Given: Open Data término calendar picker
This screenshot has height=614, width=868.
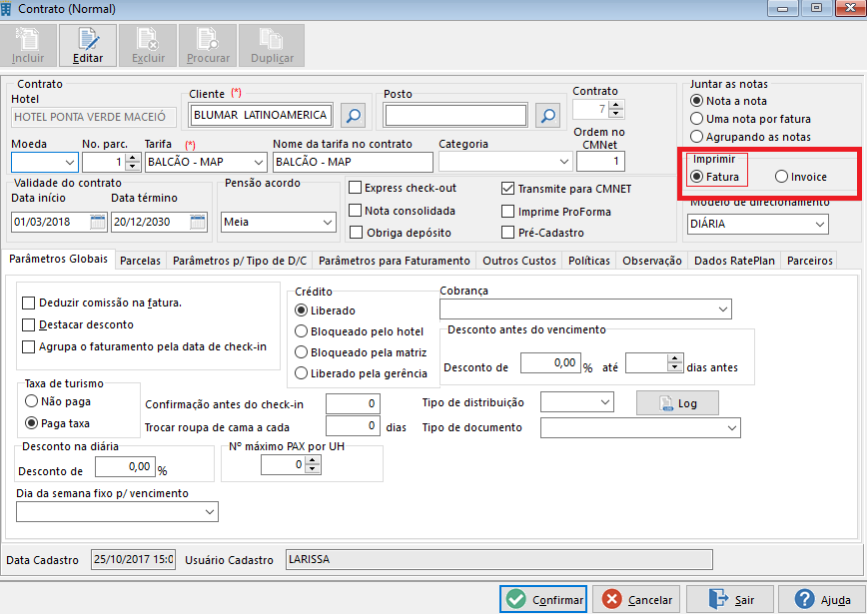Looking at the screenshot, I should point(198,222).
